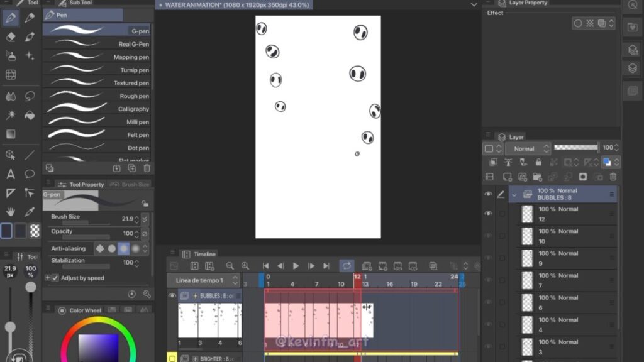Open the canvas tab list chevron
Screen dimensions: 644x362
474,5
